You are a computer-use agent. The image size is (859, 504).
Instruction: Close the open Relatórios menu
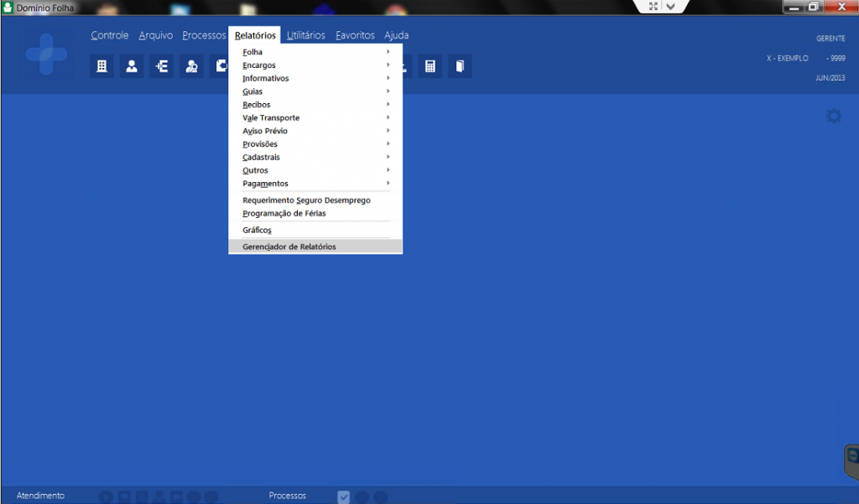(x=255, y=35)
